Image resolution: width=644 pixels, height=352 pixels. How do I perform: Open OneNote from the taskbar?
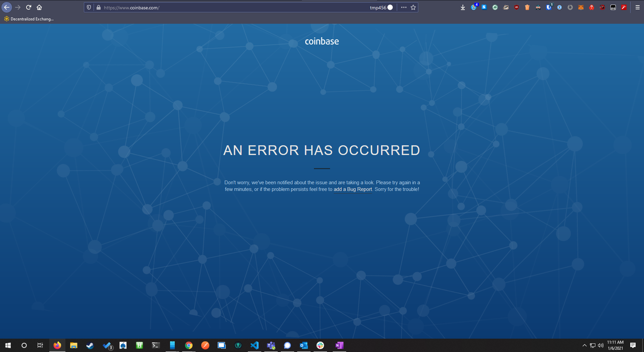click(339, 345)
